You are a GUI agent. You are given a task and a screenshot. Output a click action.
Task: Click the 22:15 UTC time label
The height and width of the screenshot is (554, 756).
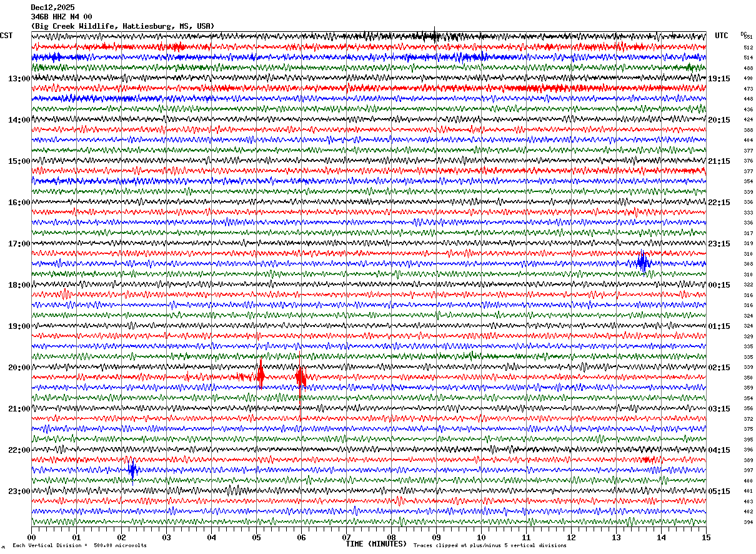point(719,203)
